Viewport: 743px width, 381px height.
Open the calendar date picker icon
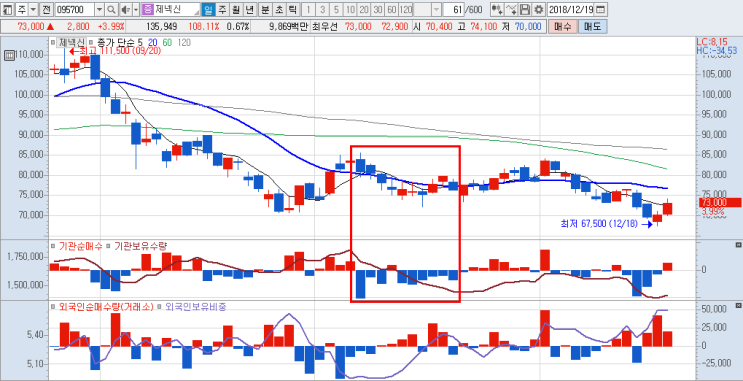[x=600, y=9]
